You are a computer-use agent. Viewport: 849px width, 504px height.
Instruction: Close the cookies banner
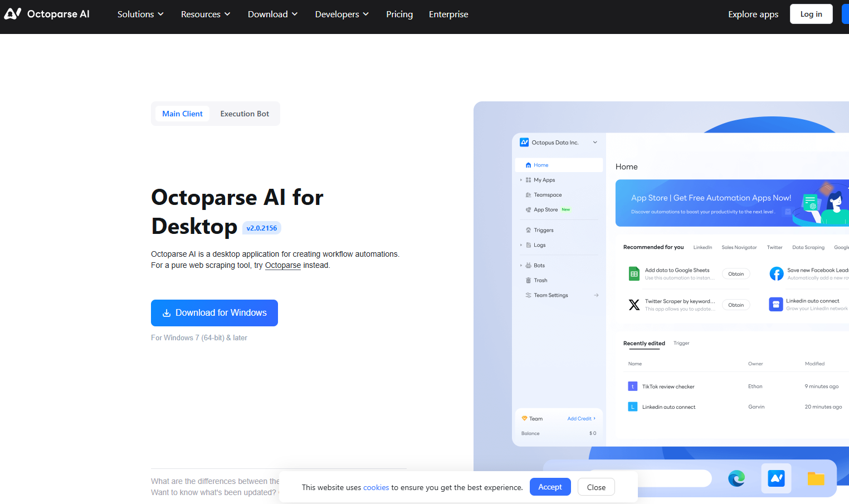[x=596, y=487]
